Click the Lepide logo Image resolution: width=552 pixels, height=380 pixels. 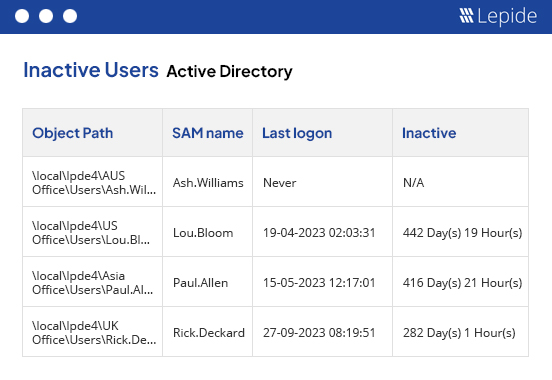(498, 16)
